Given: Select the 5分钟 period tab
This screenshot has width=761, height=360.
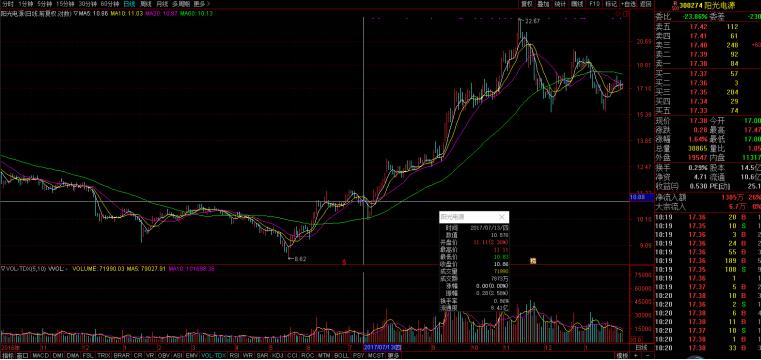Looking at the screenshot, I should click(x=44, y=3).
